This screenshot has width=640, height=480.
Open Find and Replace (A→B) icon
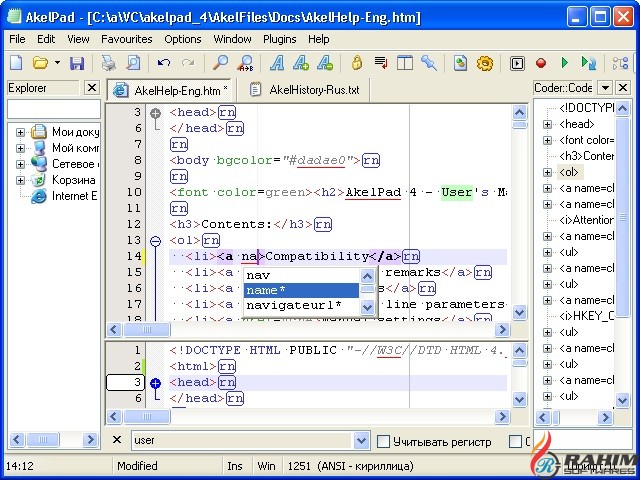245,63
